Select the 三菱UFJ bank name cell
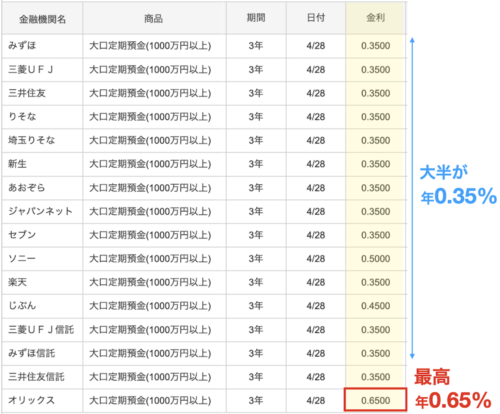Viewport: 500px width, 414px height. point(42,70)
